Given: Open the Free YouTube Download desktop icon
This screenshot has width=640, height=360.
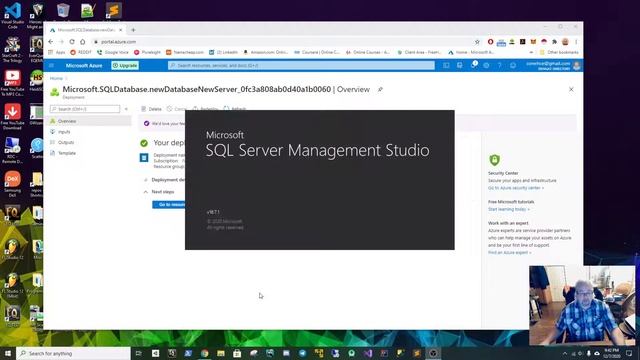Looking at the screenshot, I should pos(13,116).
